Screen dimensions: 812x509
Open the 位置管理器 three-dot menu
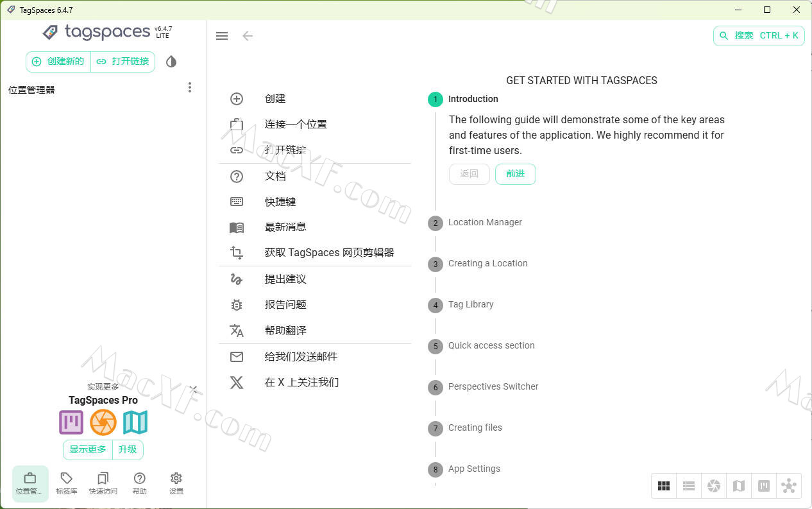[190, 88]
